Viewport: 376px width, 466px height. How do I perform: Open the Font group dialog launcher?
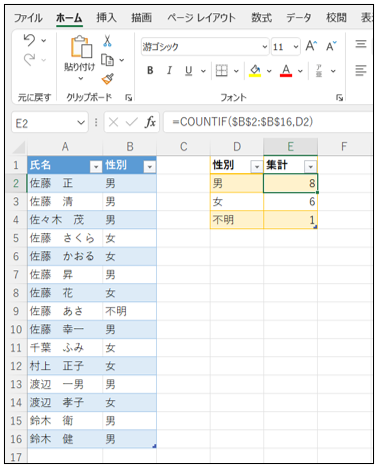click(x=339, y=97)
